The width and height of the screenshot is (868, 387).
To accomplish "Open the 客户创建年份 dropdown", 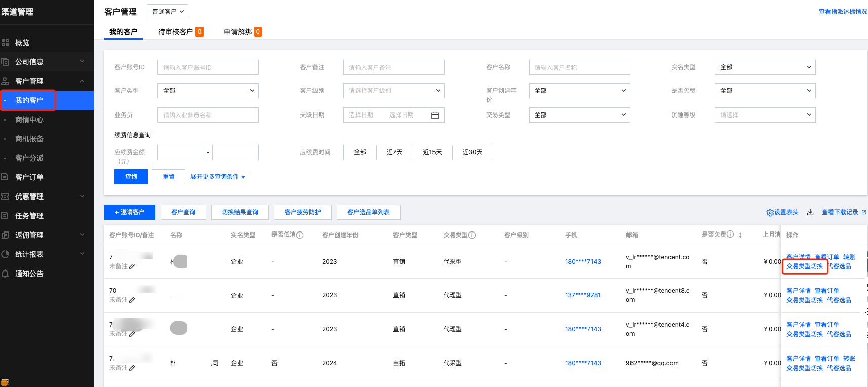I will click(x=580, y=91).
